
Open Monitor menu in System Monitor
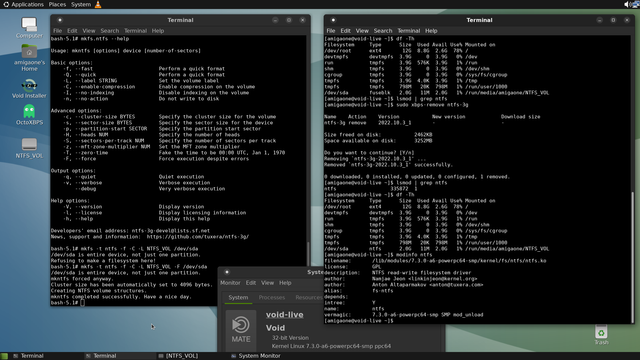(x=230, y=283)
